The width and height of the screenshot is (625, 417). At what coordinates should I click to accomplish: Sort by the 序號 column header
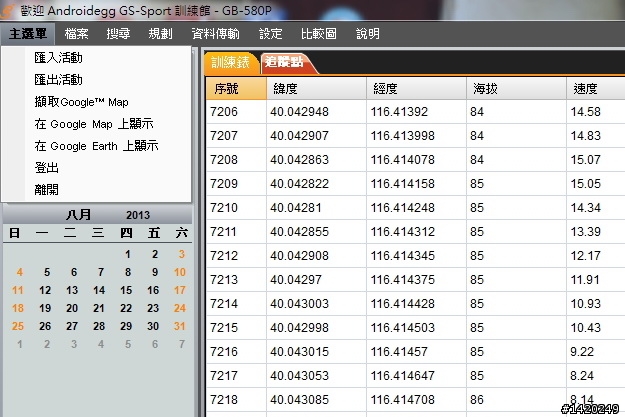point(236,89)
